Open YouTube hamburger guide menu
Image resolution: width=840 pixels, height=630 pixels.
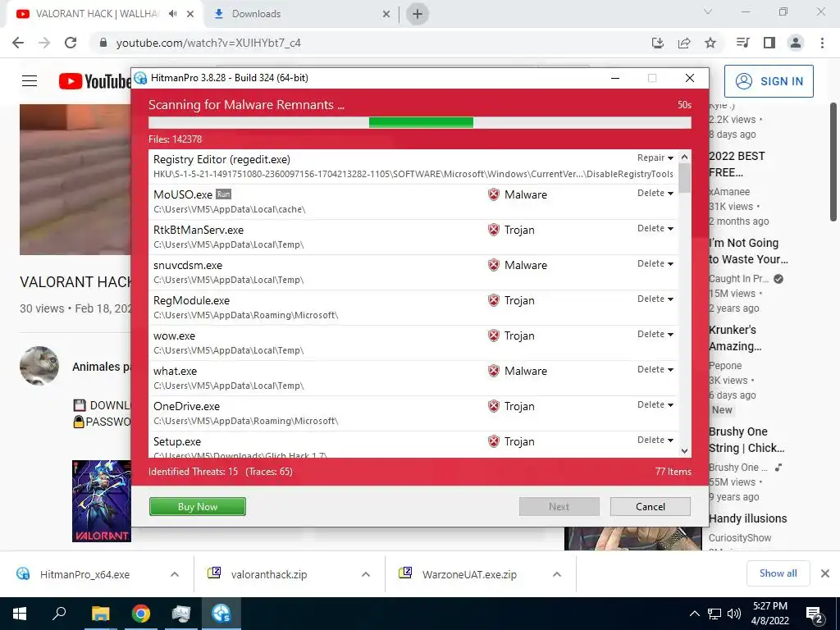point(30,81)
